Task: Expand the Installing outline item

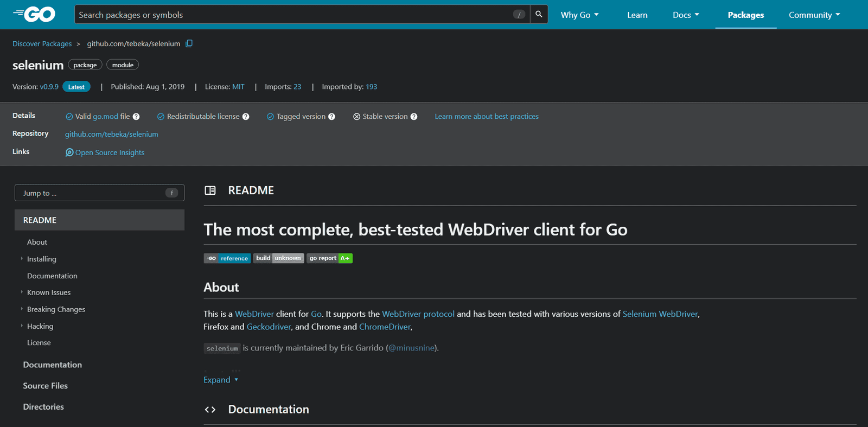Action: pyautogui.click(x=22, y=259)
